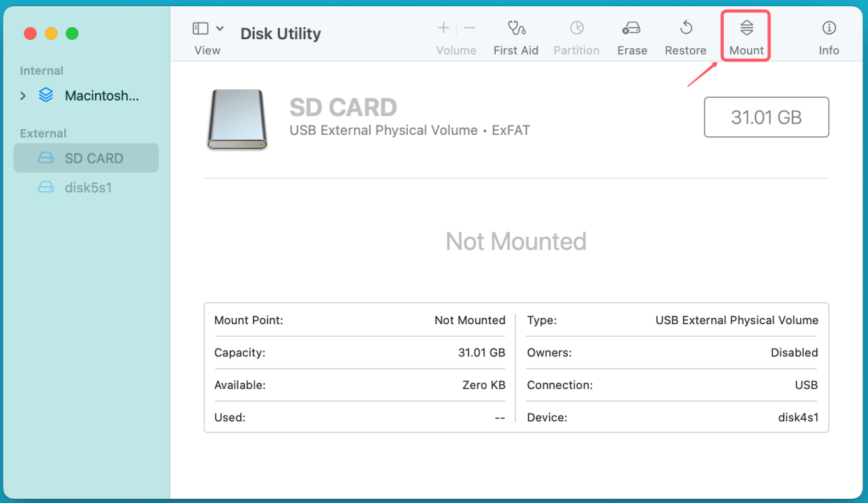Click the green fullscreen window button

pyautogui.click(x=72, y=34)
